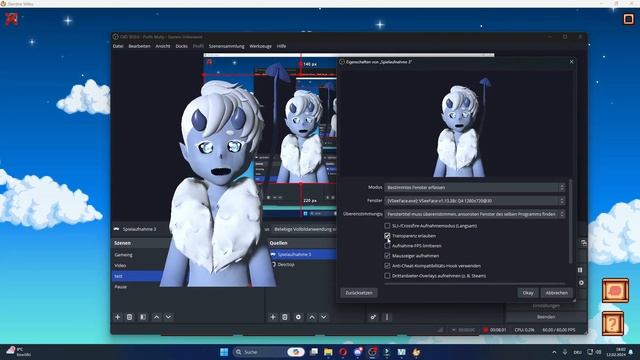Viewport: 640px width, 360px height.
Task: Click the Zurücksetzen button
Action: tap(359, 293)
